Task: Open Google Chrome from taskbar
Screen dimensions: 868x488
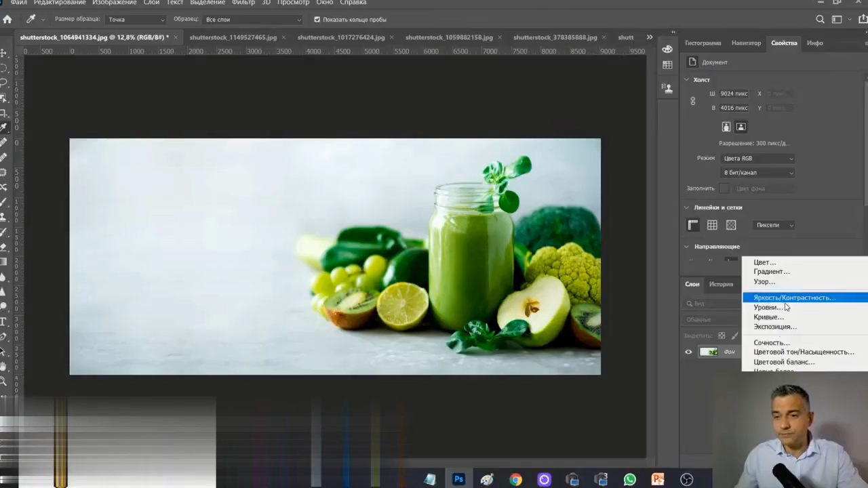Action: coord(515,480)
